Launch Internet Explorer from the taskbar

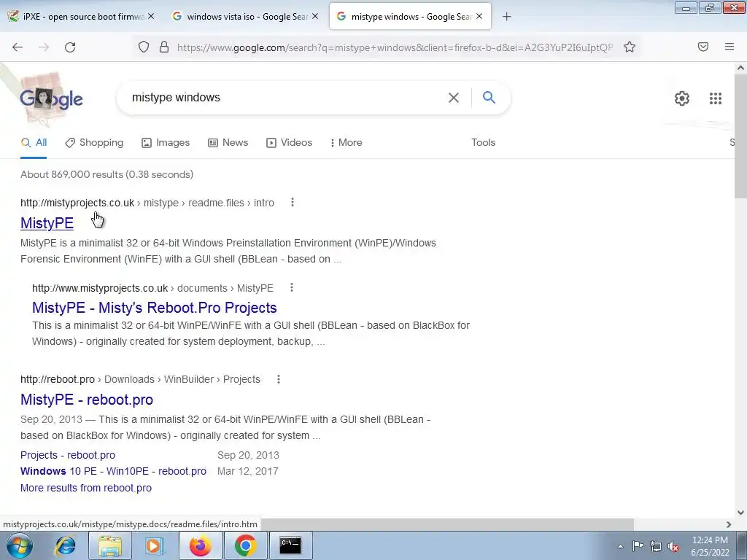(x=65, y=545)
